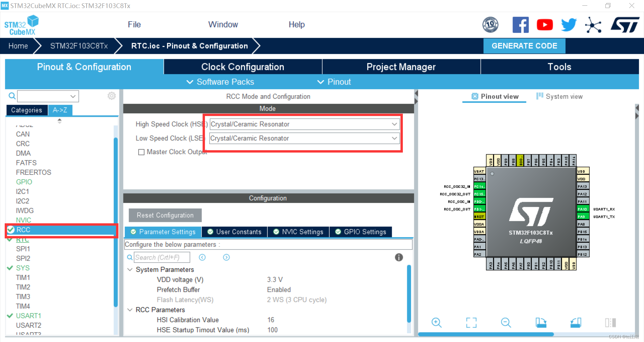Select PC14 RCC_OSC32_IN pin on chip
The width and height of the screenshot is (644, 342).
point(479,186)
